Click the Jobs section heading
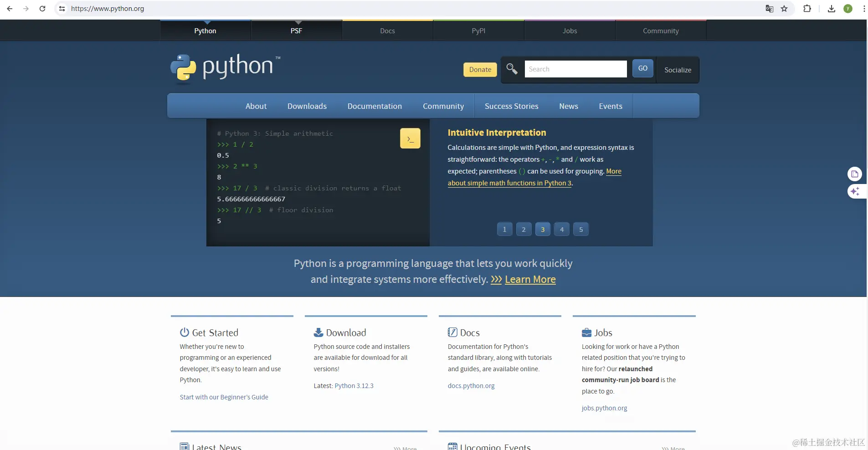 603,333
